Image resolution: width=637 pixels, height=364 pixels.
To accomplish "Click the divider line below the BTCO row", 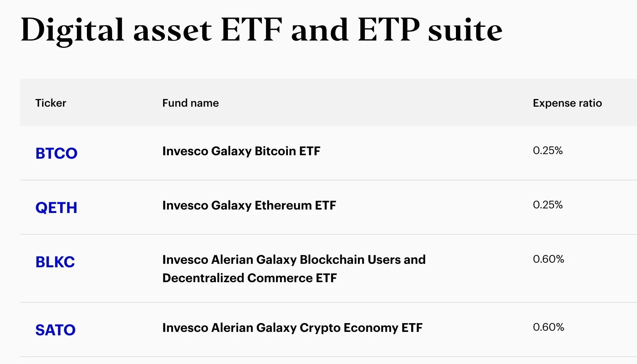I will (328, 180).
